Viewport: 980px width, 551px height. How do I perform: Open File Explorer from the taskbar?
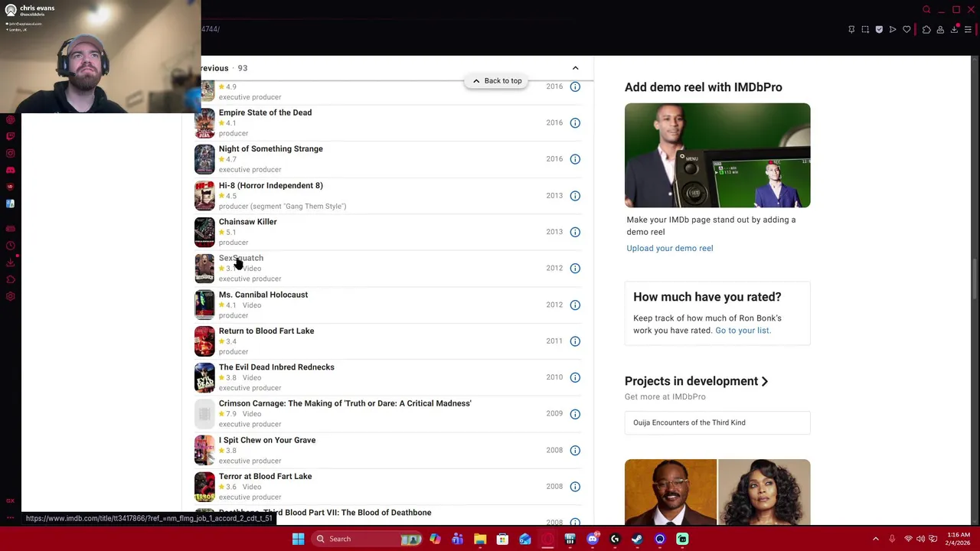(x=480, y=539)
